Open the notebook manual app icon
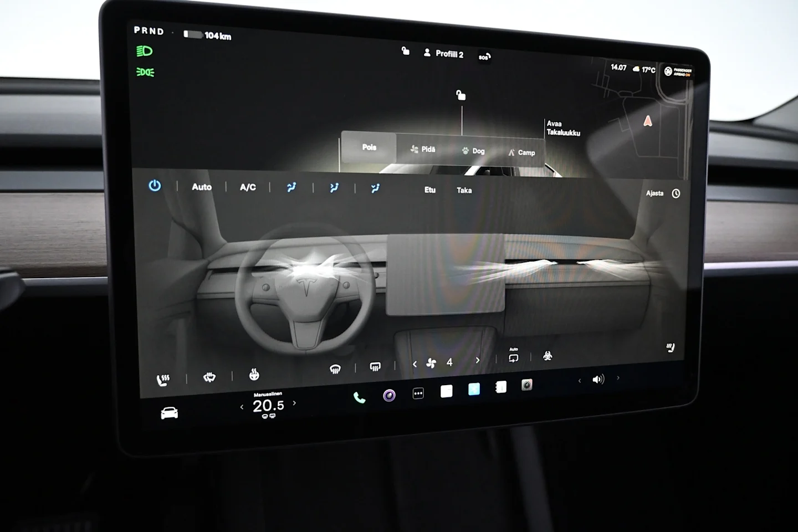The width and height of the screenshot is (798, 532). (x=500, y=387)
